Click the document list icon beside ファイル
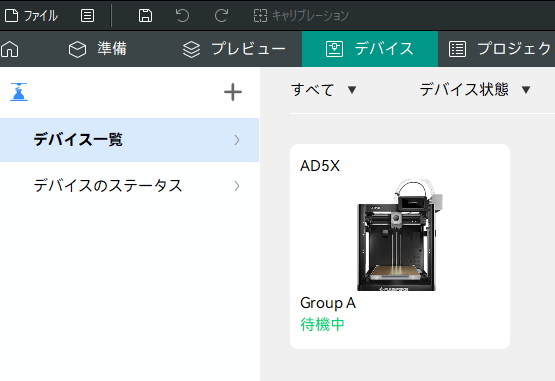Viewport: 555px width, 381px height. click(x=87, y=16)
